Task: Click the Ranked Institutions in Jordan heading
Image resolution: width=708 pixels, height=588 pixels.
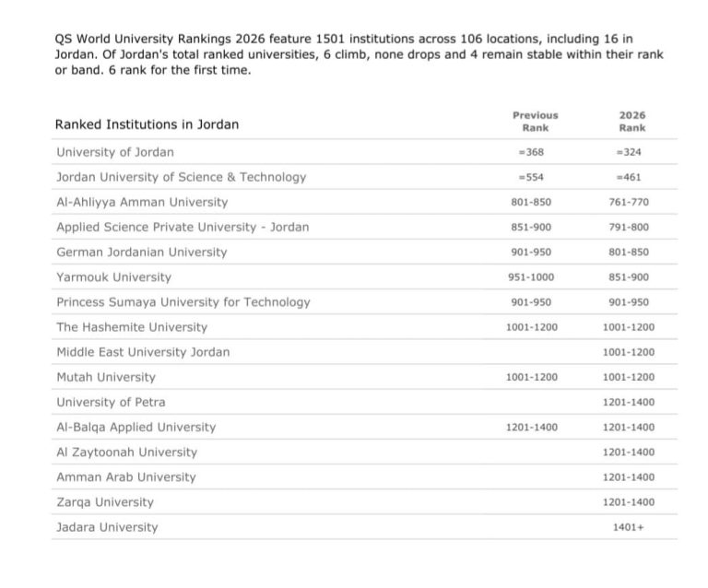Action: (147, 124)
